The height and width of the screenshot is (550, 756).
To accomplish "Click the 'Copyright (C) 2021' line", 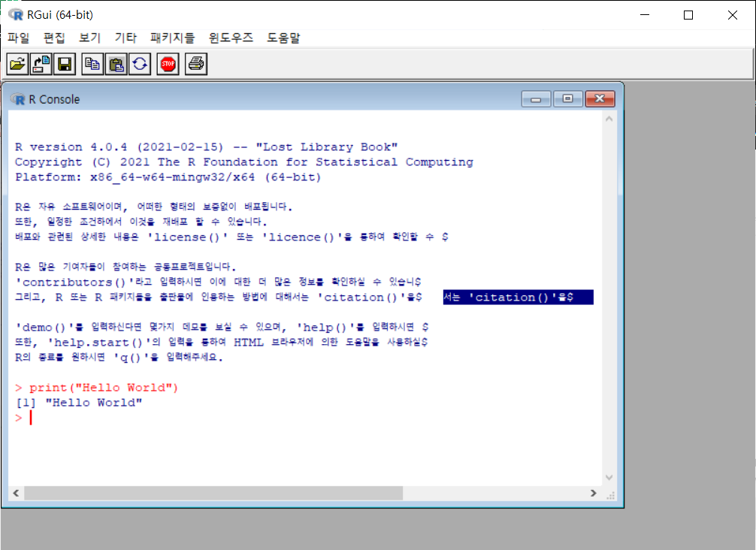I will point(244,162).
